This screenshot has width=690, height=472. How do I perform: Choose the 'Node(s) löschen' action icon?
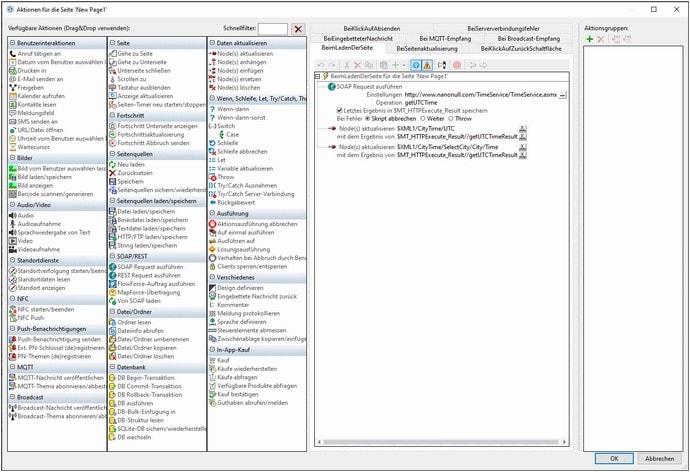(213, 89)
